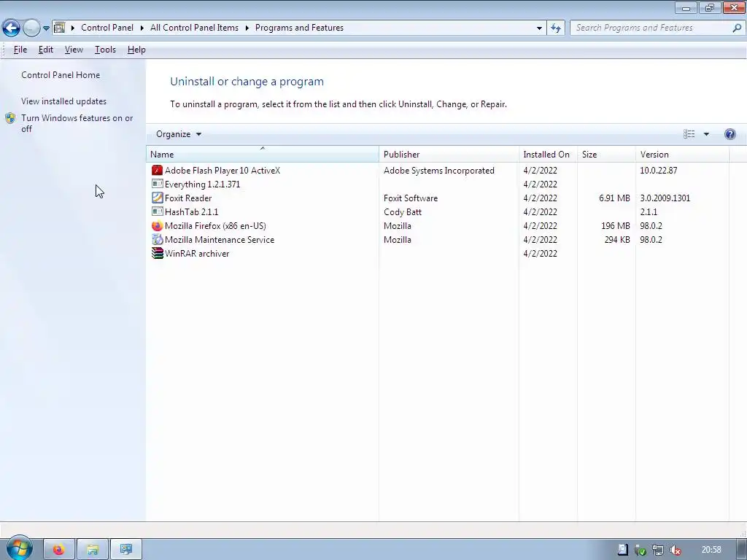Screen dimensions: 747x560
Task: Select the Everything 1.2.1.371 entry
Action: click(x=203, y=184)
